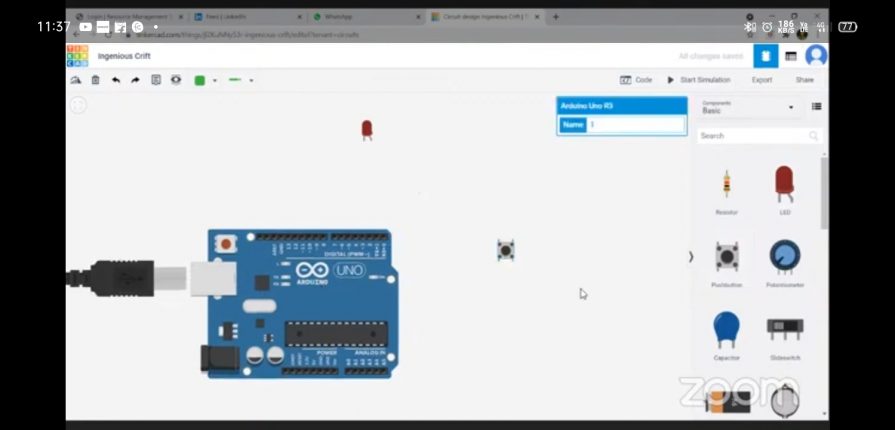The height and width of the screenshot is (430, 895).
Task: Open the Code editor
Action: click(636, 80)
